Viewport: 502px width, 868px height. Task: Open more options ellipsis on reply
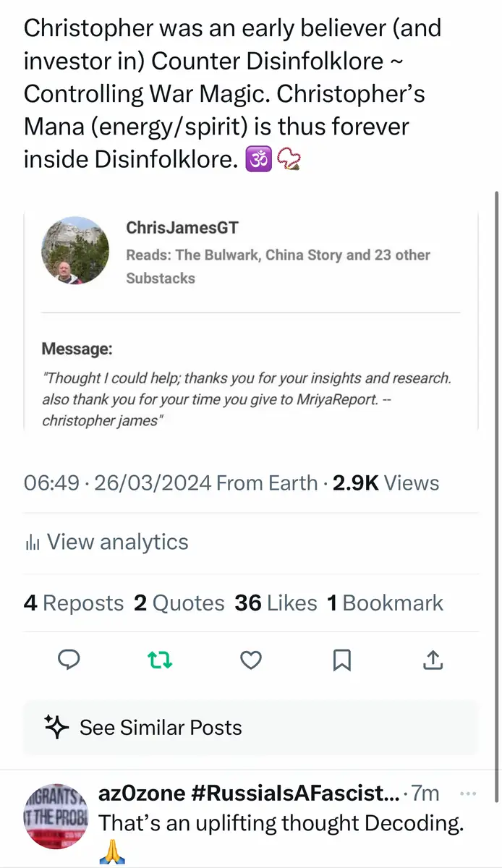coord(468,793)
